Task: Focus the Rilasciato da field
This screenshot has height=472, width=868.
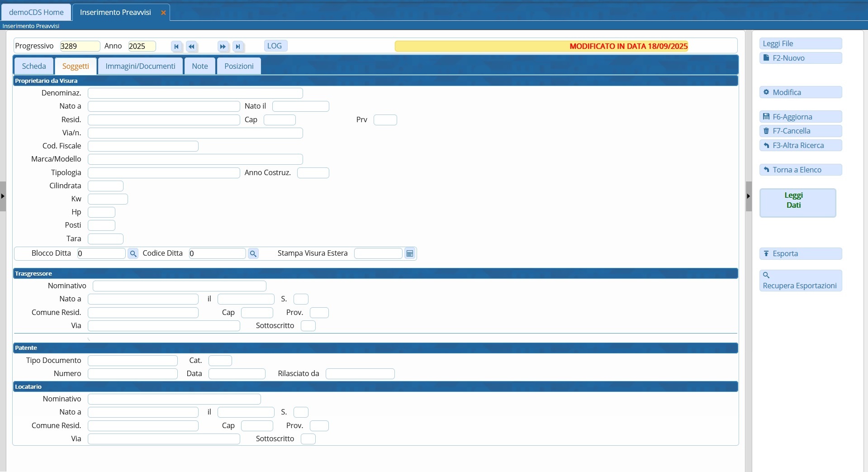Action: click(x=360, y=374)
